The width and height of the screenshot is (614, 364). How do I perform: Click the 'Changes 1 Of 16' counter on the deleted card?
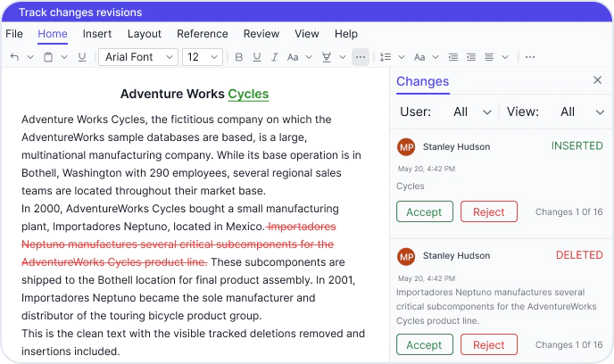tap(569, 345)
